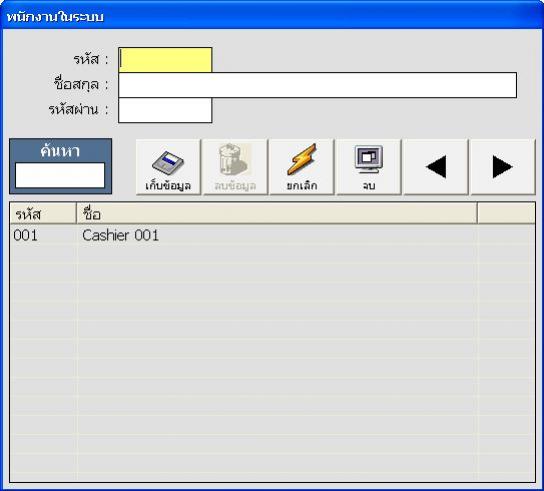Click into the ชื่อสกุล name field
544x491 pixels.
(317, 85)
